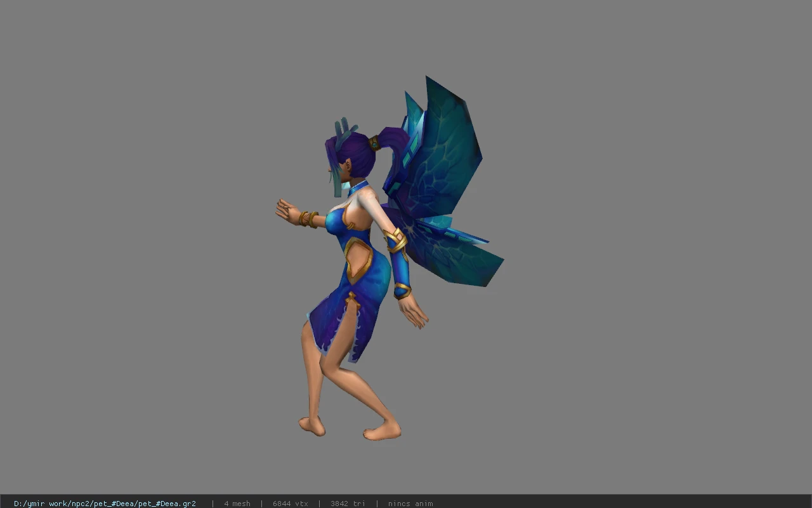Click the '4 mesh' status bar entry
Image resolution: width=812 pixels, height=508 pixels.
click(x=237, y=504)
